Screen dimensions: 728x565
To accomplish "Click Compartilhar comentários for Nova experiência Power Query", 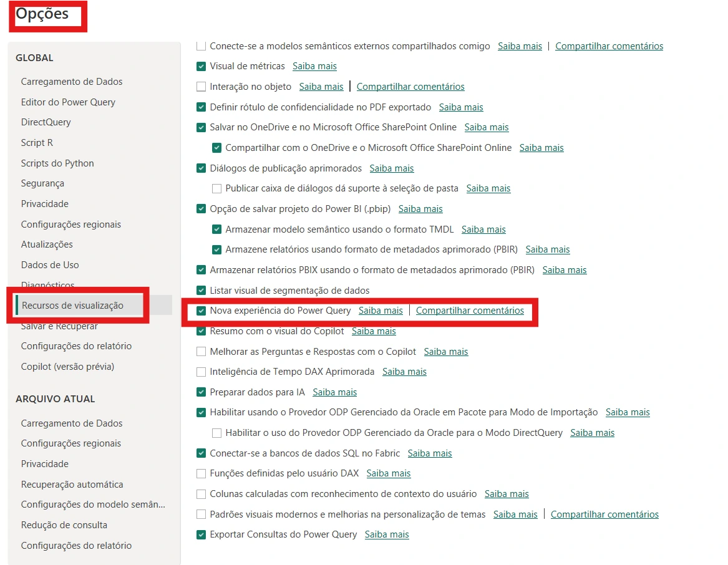I will [470, 311].
